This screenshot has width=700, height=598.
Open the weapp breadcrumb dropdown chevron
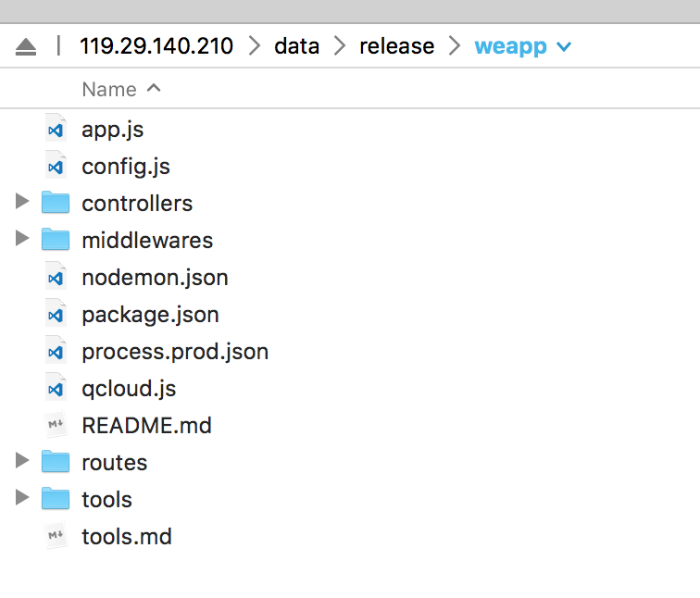[564, 46]
